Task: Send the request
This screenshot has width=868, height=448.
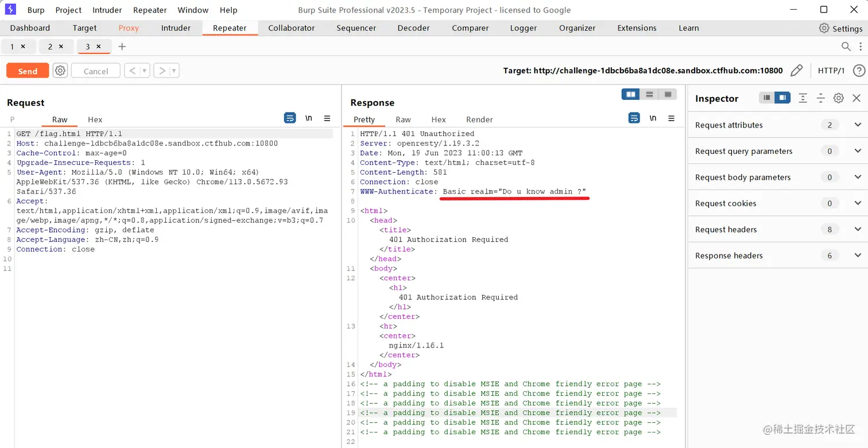Action: point(28,71)
